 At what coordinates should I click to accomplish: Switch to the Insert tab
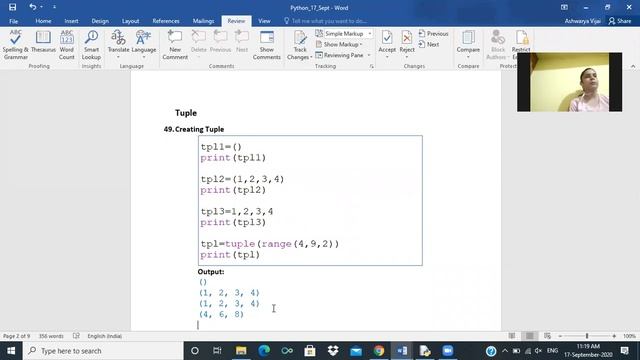click(x=71, y=21)
